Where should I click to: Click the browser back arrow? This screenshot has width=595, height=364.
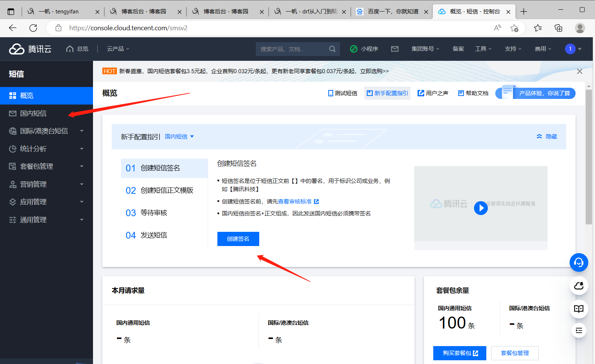coord(13,28)
